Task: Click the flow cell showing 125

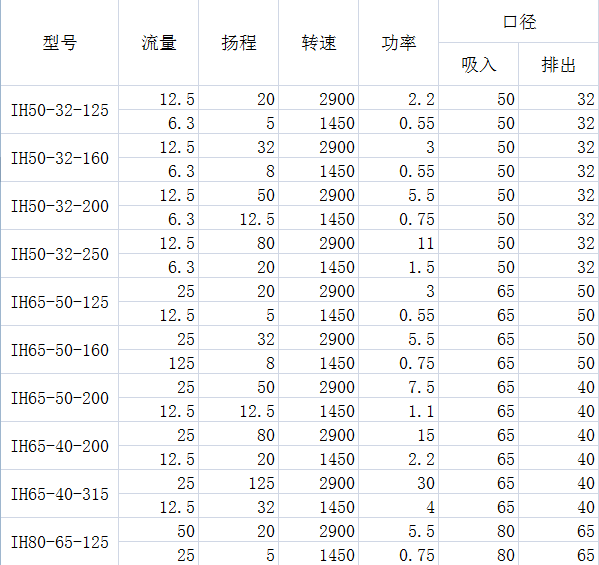Action: [x=159, y=362]
